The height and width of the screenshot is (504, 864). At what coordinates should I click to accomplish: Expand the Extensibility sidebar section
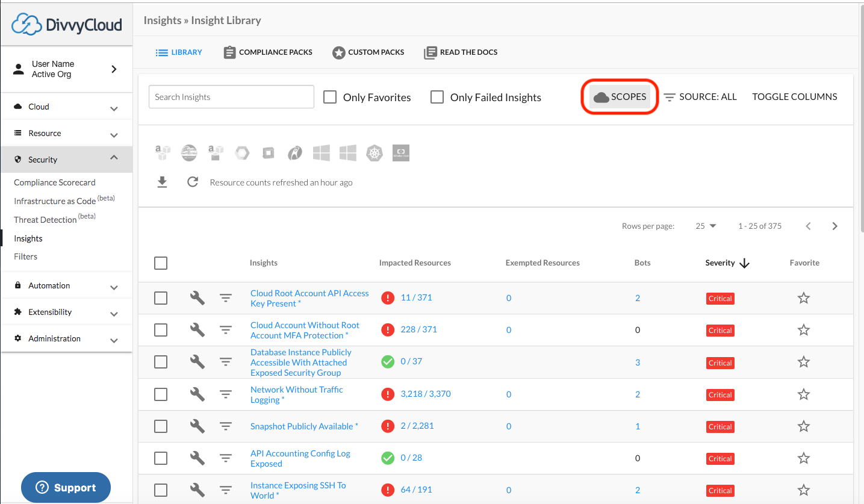tap(66, 312)
